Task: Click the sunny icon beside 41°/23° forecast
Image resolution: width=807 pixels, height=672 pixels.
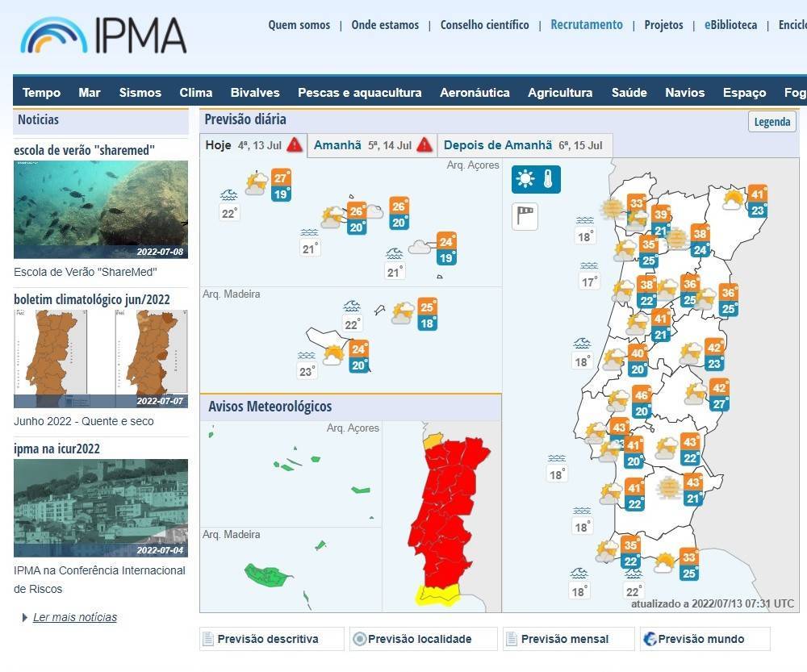Action: click(733, 199)
